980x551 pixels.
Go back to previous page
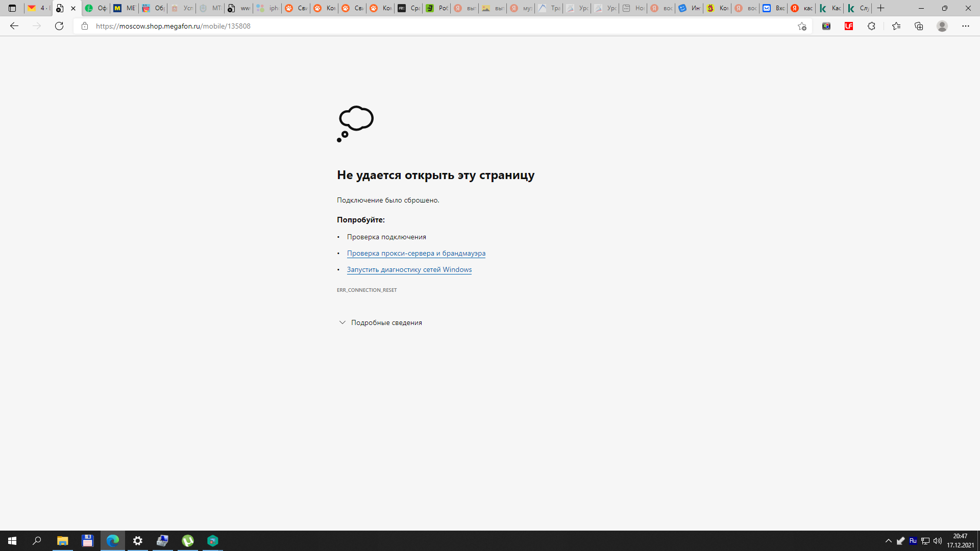coord(14,26)
